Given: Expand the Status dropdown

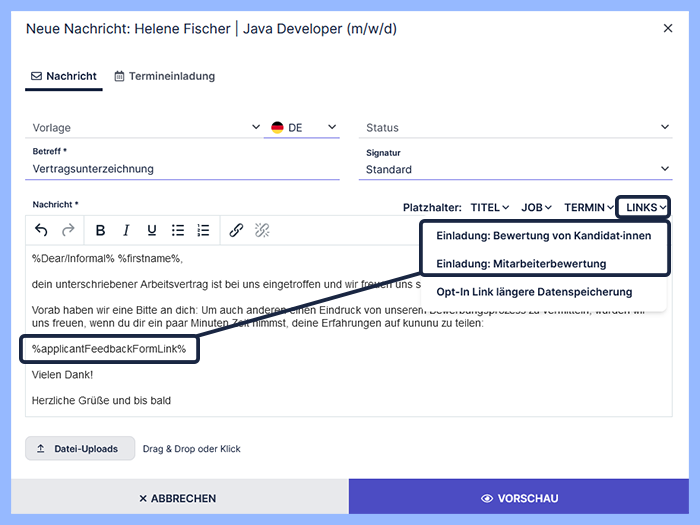Looking at the screenshot, I should 515,128.
